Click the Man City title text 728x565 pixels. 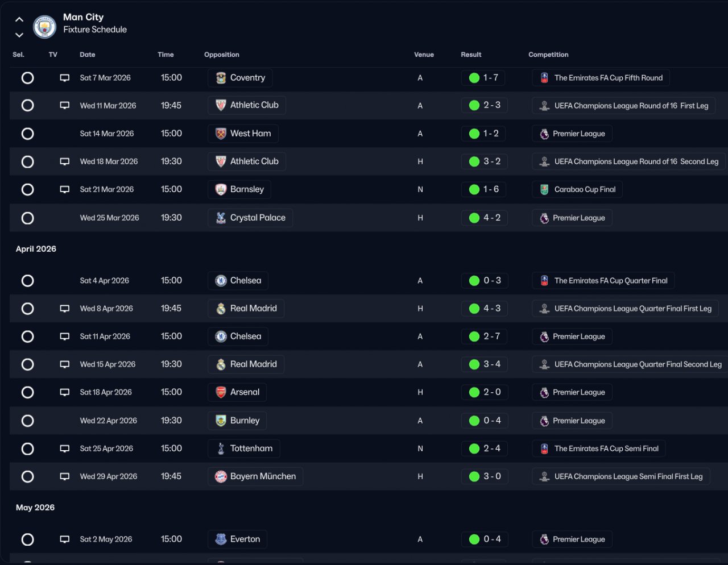pyautogui.click(x=83, y=17)
